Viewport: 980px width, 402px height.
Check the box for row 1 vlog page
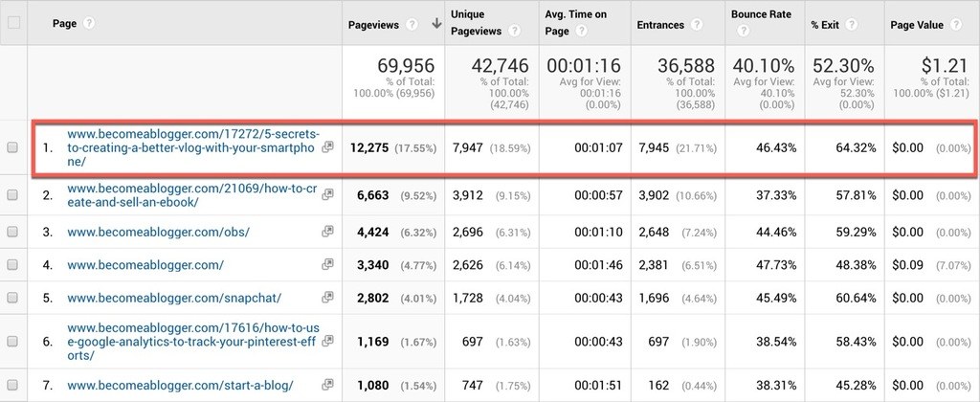(11, 148)
